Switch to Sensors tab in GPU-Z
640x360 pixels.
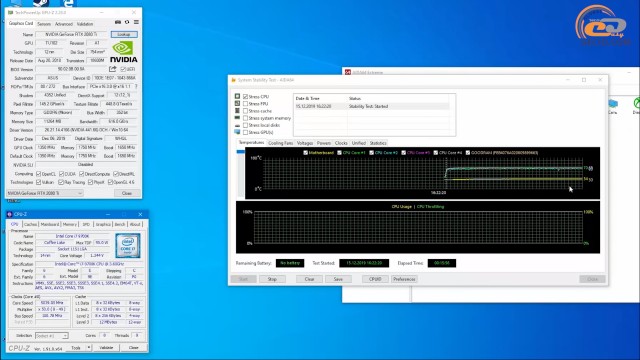[x=44, y=24]
